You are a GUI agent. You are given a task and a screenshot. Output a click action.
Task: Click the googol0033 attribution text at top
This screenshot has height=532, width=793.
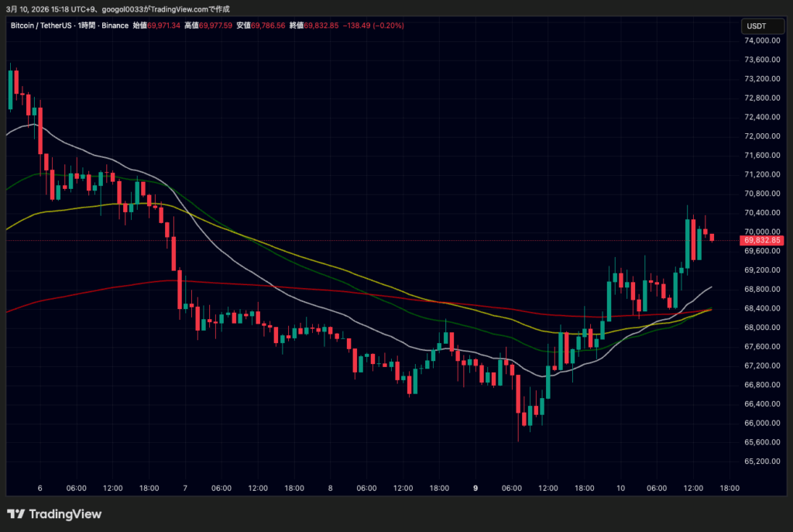pyautogui.click(x=114, y=9)
